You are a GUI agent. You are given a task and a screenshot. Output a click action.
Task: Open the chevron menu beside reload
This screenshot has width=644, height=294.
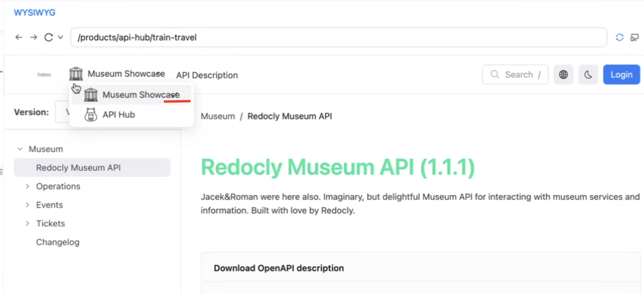(60, 37)
